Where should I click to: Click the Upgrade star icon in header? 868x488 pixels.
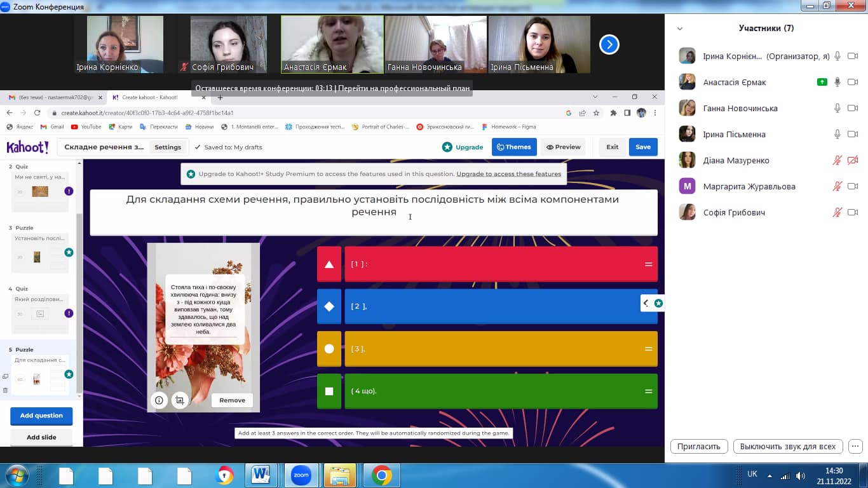pos(447,147)
